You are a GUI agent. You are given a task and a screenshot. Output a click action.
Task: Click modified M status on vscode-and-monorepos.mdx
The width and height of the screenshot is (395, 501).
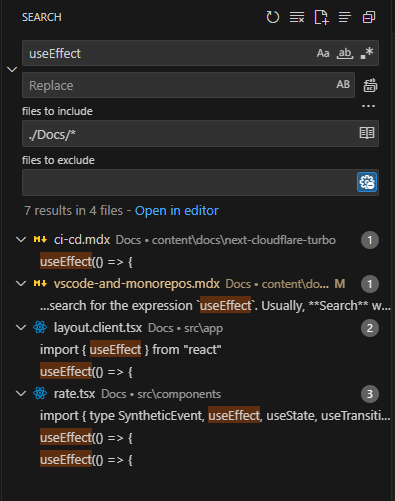tap(340, 284)
